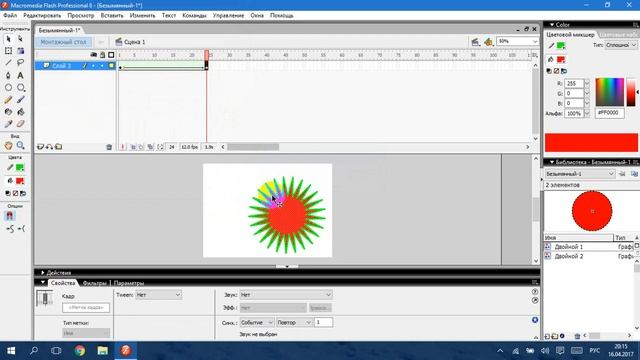Image resolution: width=640 pixels, height=360 pixels.
Task: Click the library Delete trash icon
Action: click(x=577, y=336)
